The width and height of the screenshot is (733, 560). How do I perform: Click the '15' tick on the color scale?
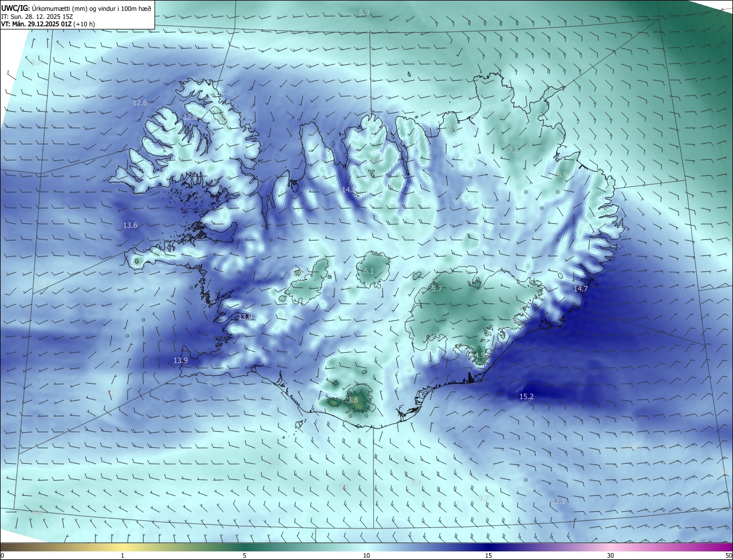pyautogui.click(x=488, y=555)
